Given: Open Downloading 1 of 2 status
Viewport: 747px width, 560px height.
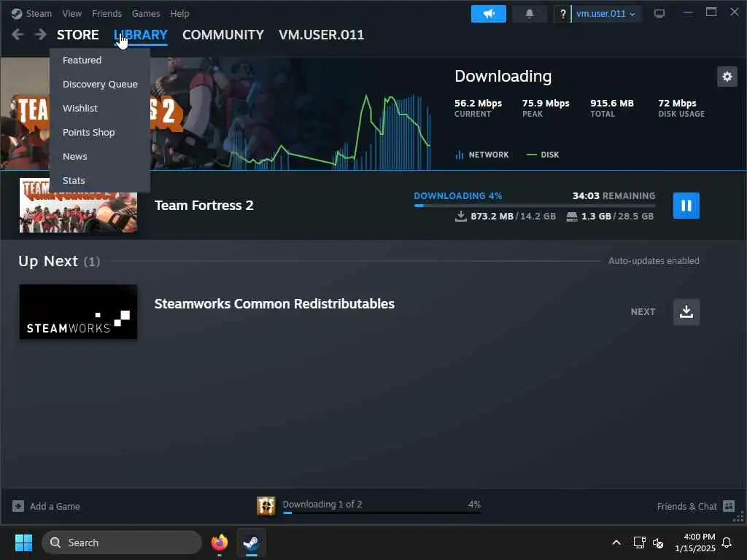Looking at the screenshot, I should pyautogui.click(x=322, y=505).
